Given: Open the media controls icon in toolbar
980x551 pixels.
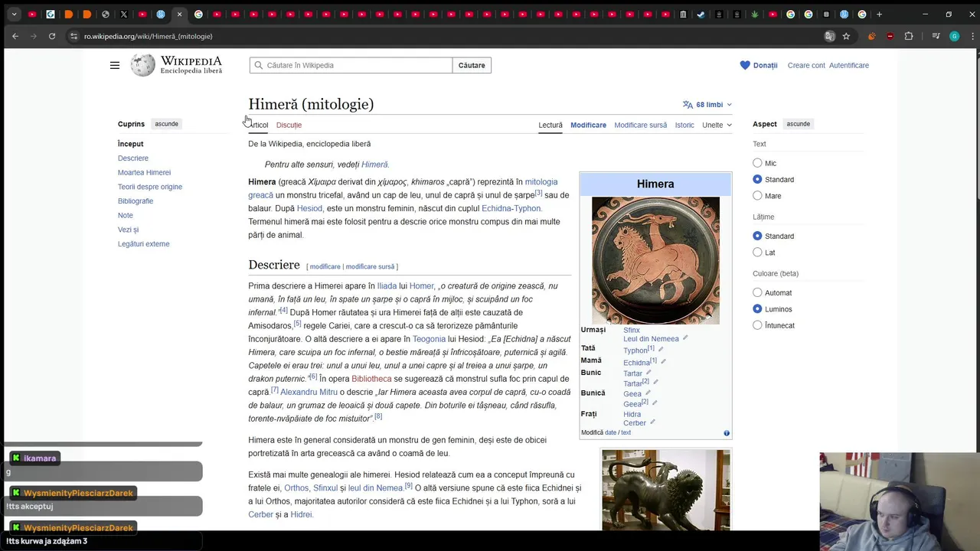Looking at the screenshot, I should tap(936, 36).
